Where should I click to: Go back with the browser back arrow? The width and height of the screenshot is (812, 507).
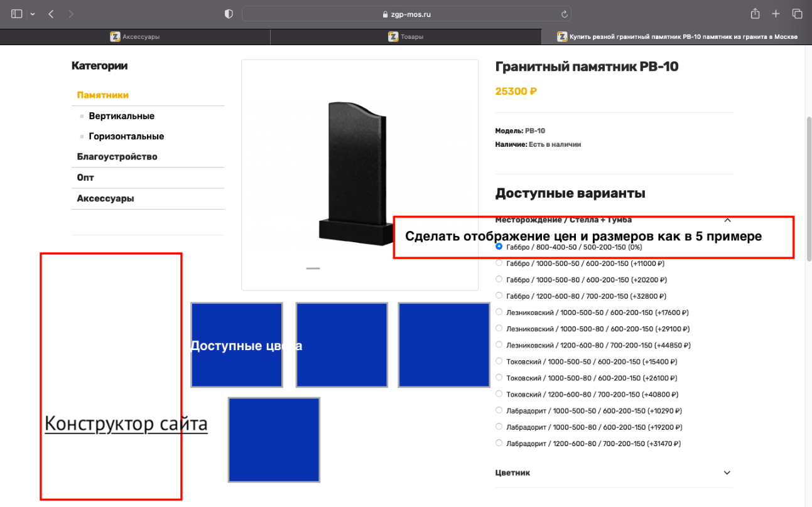click(51, 14)
